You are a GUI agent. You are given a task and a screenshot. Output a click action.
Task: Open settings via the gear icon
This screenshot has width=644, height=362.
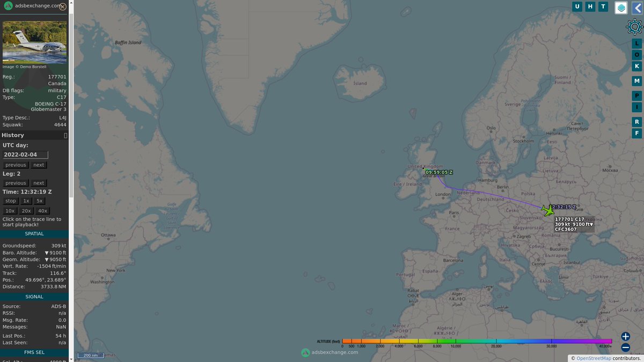click(635, 27)
